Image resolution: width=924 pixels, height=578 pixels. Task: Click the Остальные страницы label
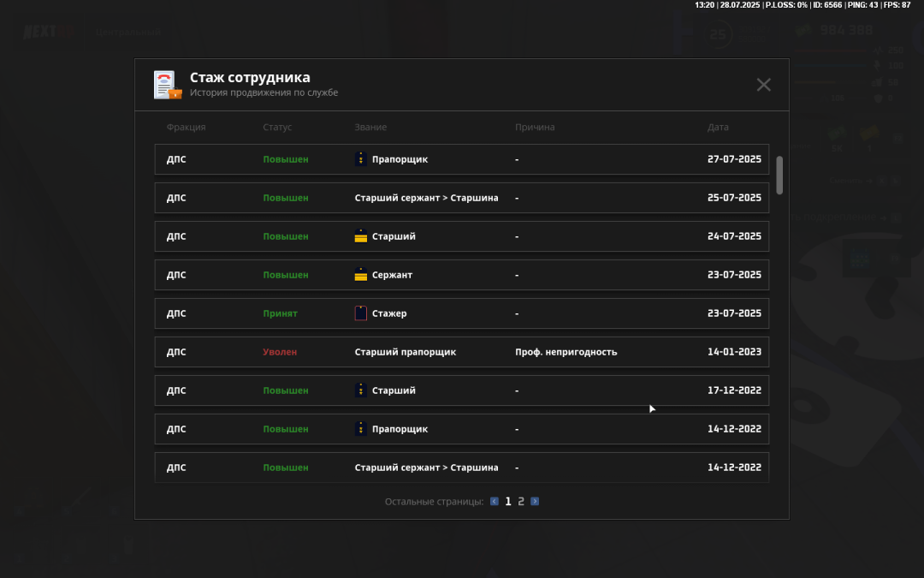434,501
